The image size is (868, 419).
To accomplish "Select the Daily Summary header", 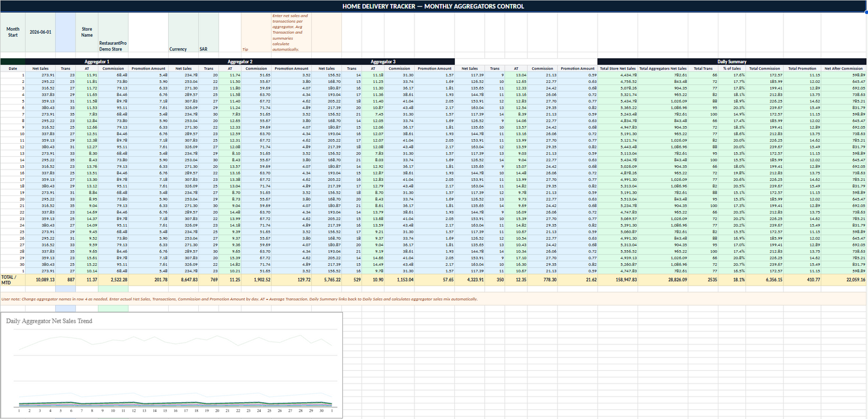I will click(732, 61).
